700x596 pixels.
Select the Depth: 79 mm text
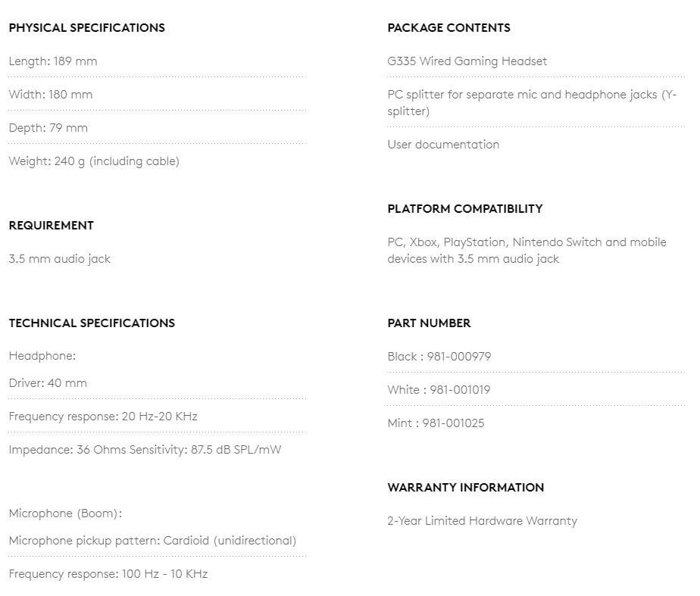[48, 128]
